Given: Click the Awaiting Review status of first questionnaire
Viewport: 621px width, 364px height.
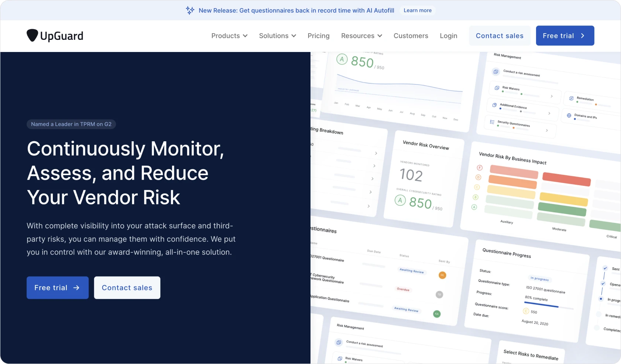Looking at the screenshot, I should [412, 271].
